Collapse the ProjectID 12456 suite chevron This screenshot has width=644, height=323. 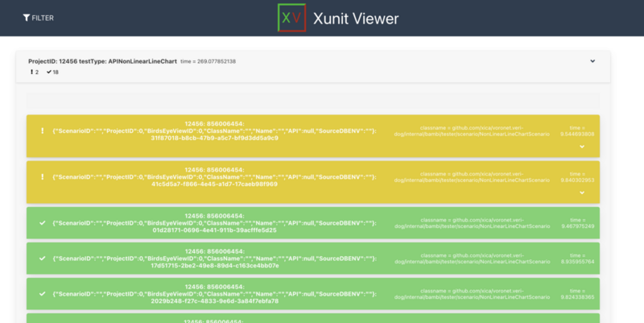(x=592, y=61)
